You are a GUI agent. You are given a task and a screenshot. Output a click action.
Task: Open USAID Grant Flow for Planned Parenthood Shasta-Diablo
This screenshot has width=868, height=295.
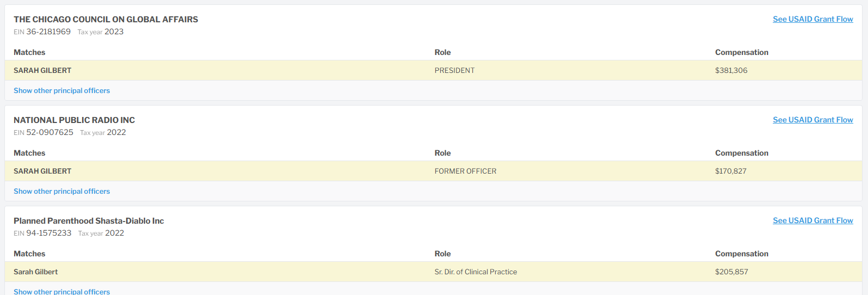(x=813, y=220)
